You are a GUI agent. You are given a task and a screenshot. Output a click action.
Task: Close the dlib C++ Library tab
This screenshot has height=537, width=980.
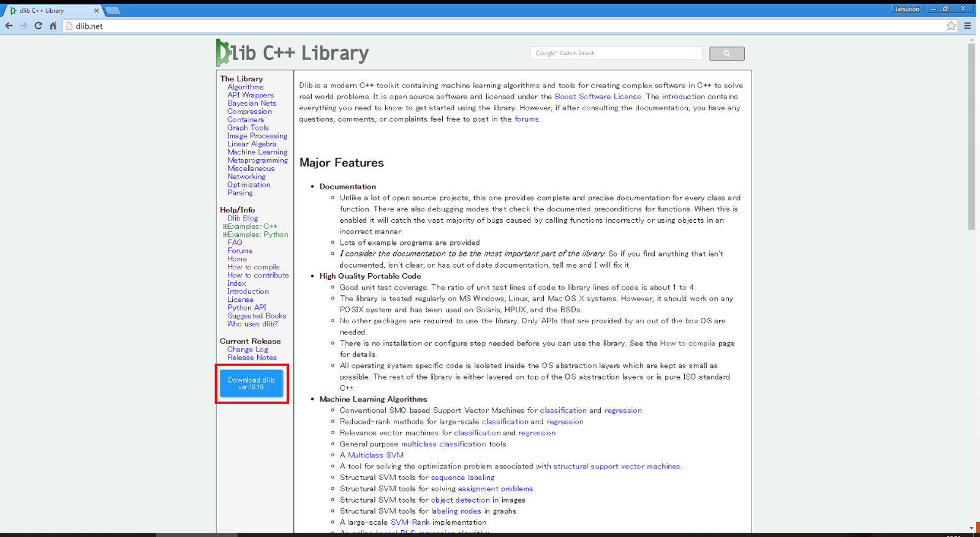[96, 10]
